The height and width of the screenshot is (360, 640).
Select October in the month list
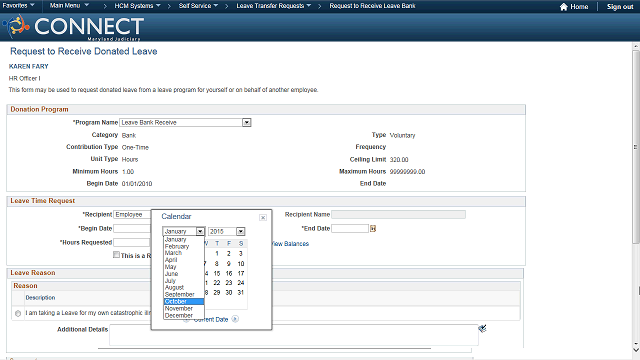184,302
